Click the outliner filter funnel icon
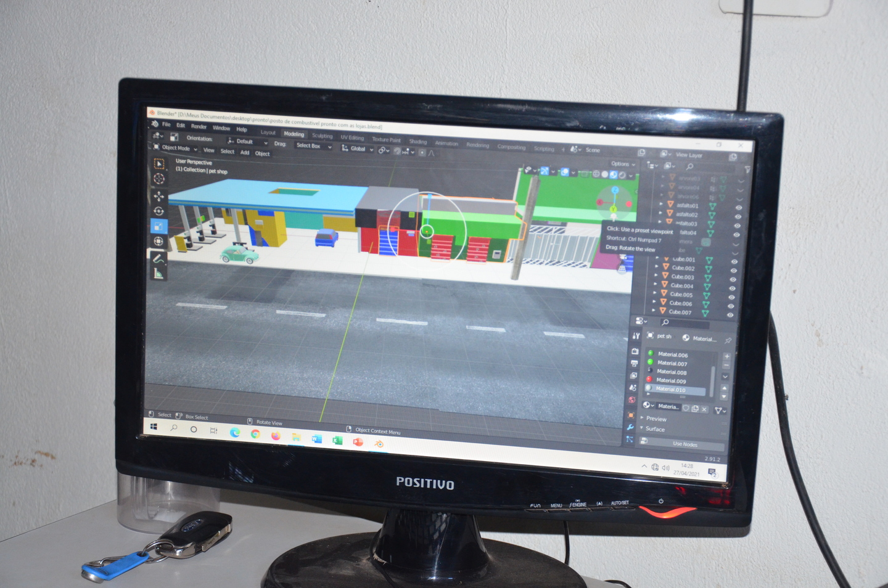The height and width of the screenshot is (588, 888). [x=747, y=169]
